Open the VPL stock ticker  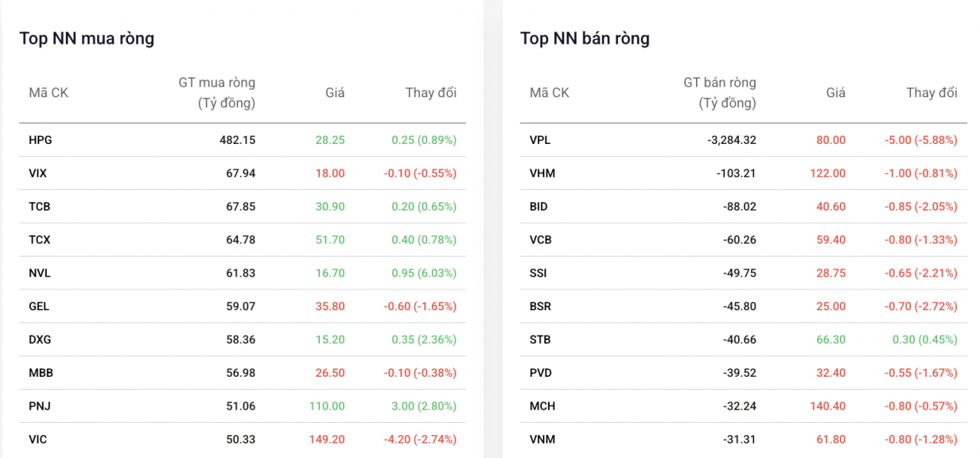[540, 140]
